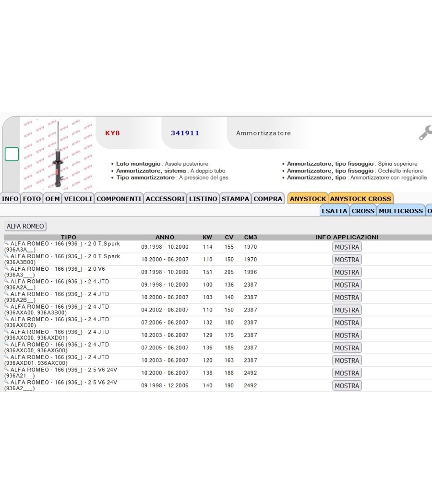The width and height of the screenshot is (432, 504).
Task: Click the "A doppio tubo" system spec line
Action: coord(171,171)
